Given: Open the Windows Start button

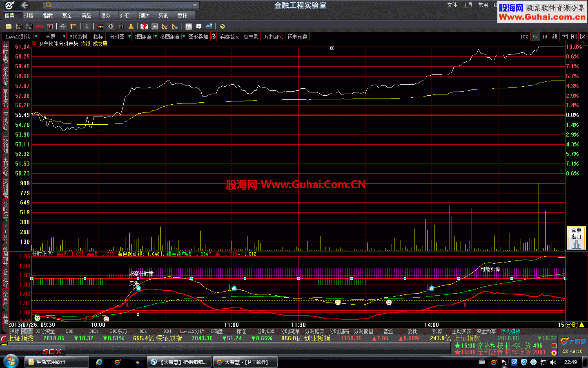Looking at the screenshot, I should coord(11,362).
